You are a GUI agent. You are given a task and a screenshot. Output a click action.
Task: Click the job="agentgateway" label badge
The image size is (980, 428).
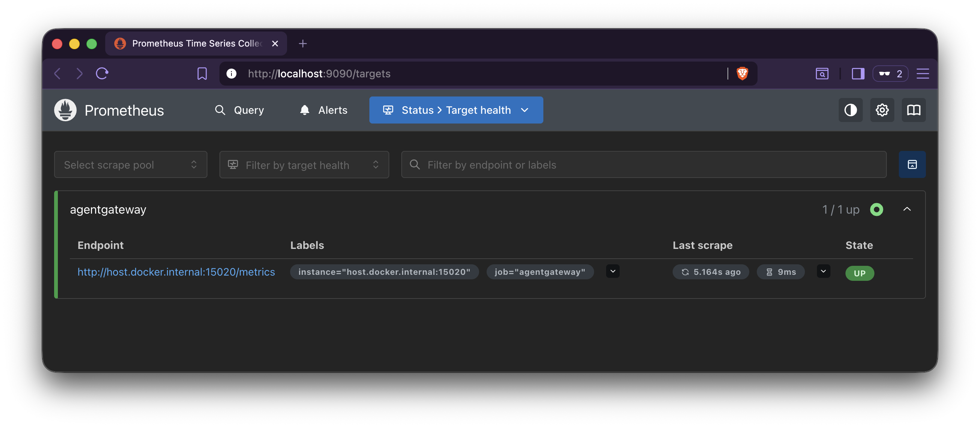tap(540, 272)
